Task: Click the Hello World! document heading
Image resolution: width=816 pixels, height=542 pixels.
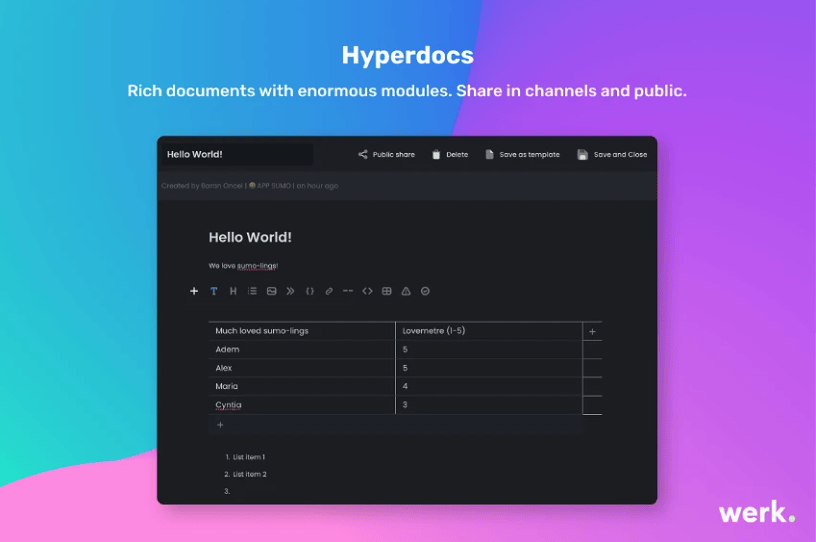Action: click(250, 237)
